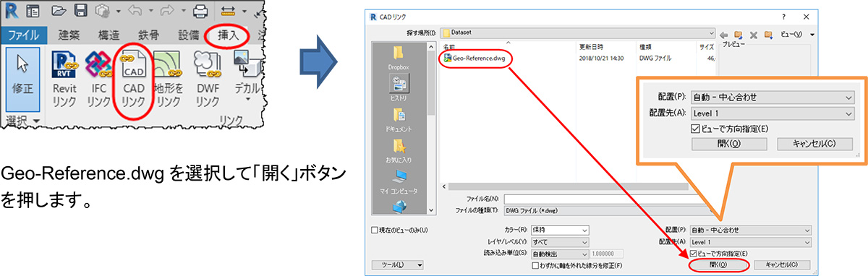Click the Revit application logo button

12,11
